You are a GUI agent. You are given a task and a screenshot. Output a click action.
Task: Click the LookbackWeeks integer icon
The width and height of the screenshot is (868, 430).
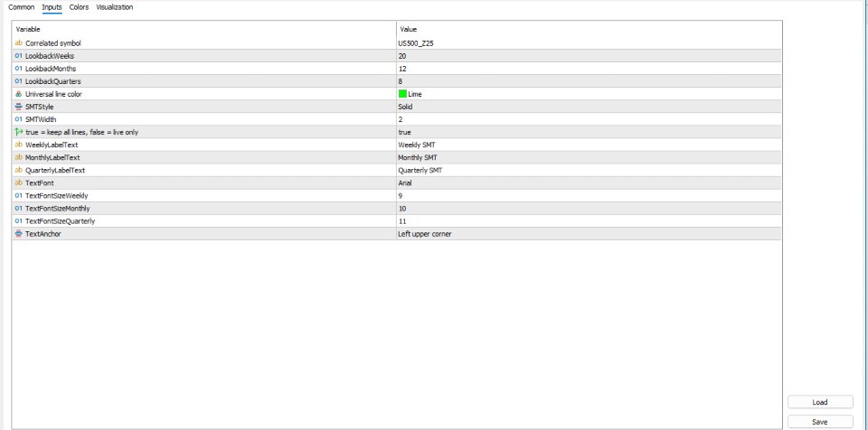click(19, 56)
